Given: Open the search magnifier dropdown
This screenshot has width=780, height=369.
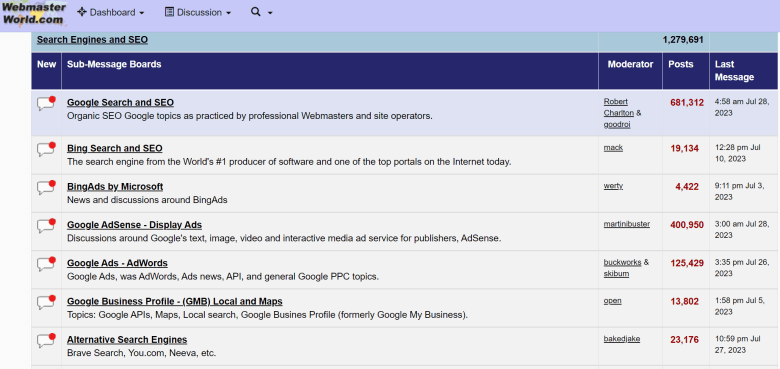Looking at the screenshot, I should click(x=262, y=12).
